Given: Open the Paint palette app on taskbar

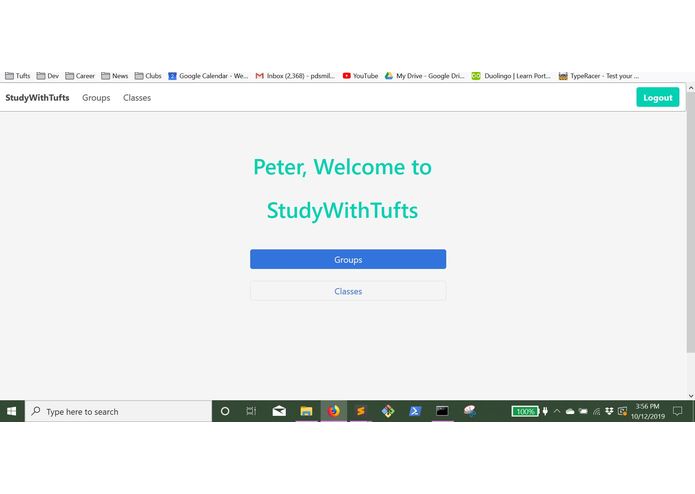Looking at the screenshot, I should [469, 411].
